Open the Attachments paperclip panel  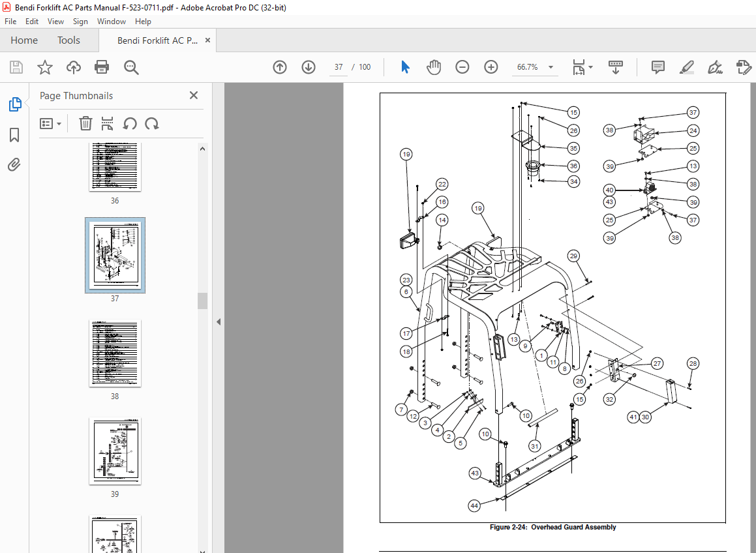click(x=14, y=165)
